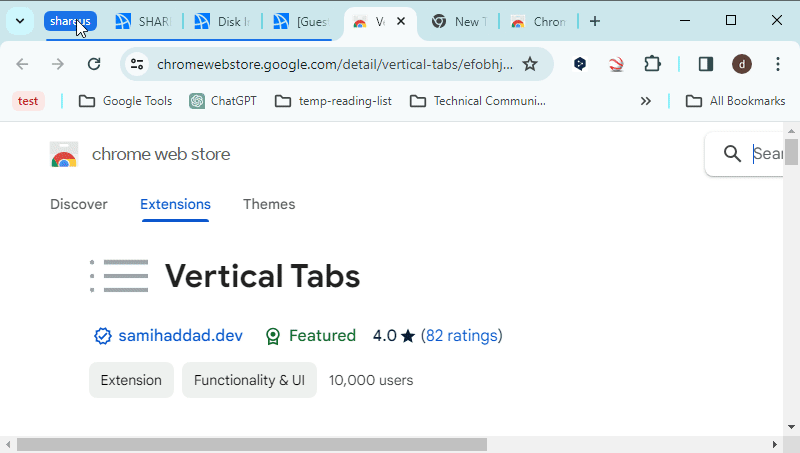Click the horizontal scrollbar left arrow

coord(8,444)
